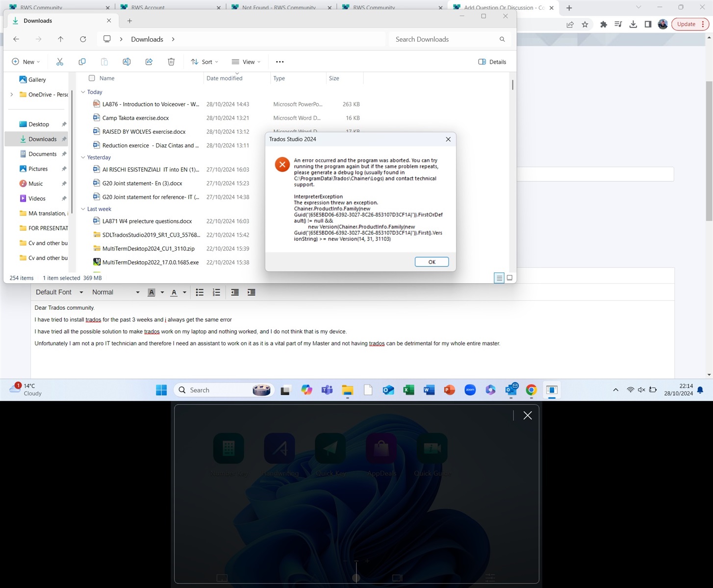Open the Sort dropdown in Explorer

pos(204,62)
